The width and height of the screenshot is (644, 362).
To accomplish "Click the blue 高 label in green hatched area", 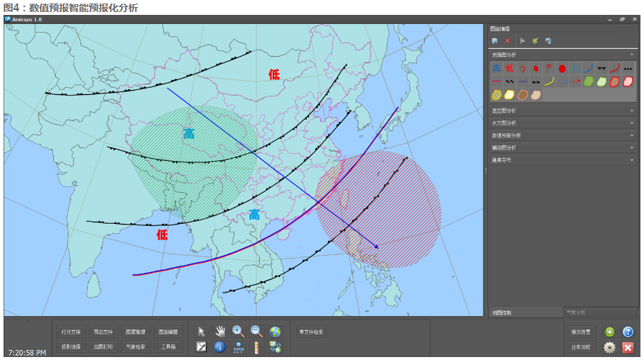I will 189,134.
